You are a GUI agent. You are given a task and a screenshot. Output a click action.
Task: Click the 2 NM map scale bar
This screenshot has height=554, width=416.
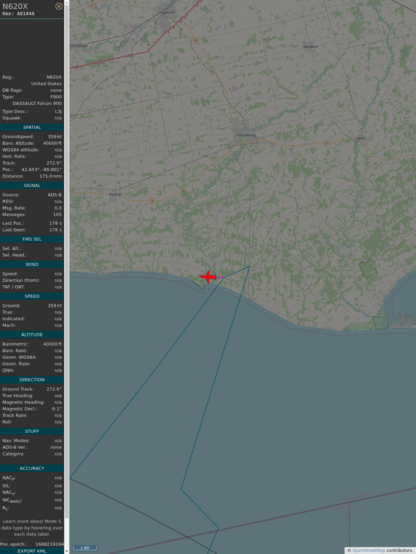click(85, 548)
